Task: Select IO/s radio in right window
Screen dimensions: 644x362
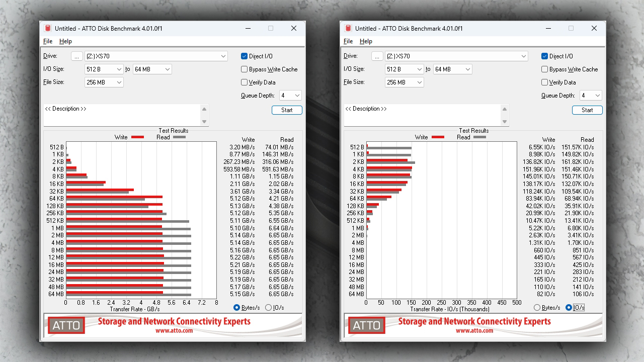Action: coord(569,308)
